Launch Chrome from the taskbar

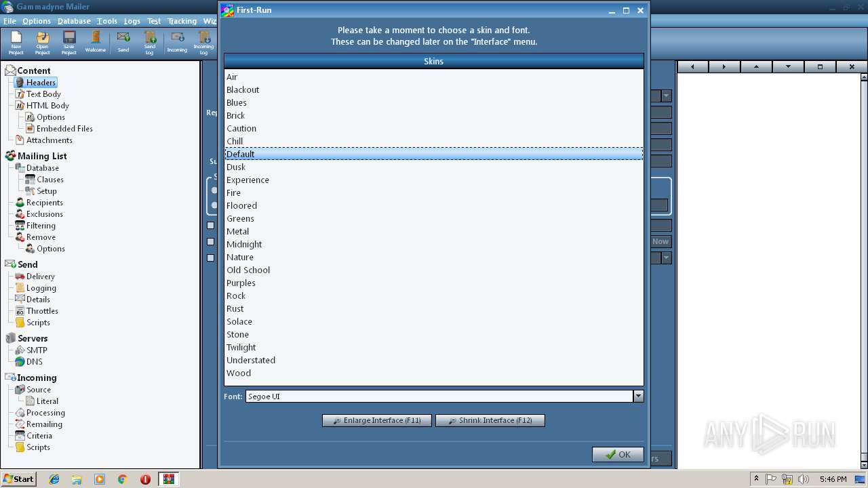pos(123,479)
